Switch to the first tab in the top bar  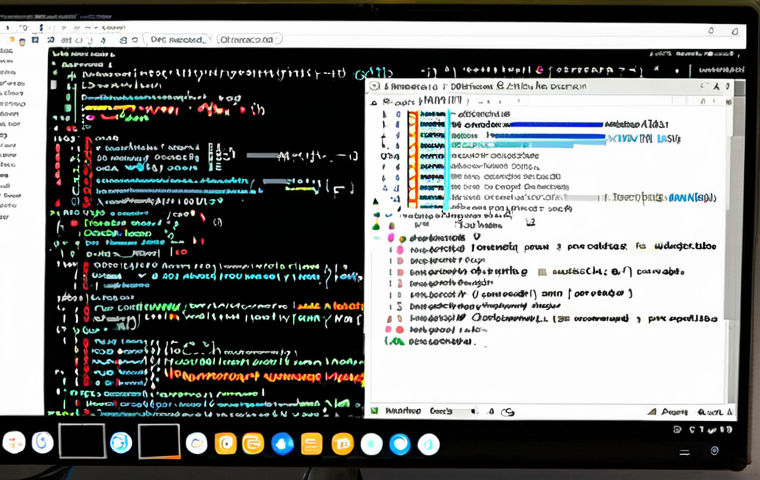(177, 40)
